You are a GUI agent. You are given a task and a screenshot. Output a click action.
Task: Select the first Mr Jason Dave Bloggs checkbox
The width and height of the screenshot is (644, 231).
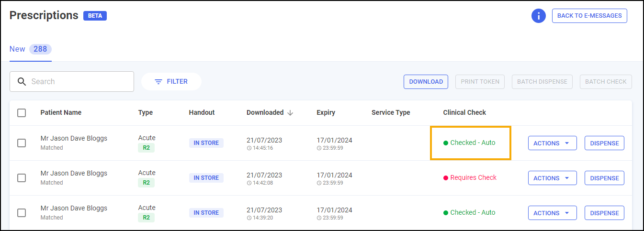coord(22,143)
